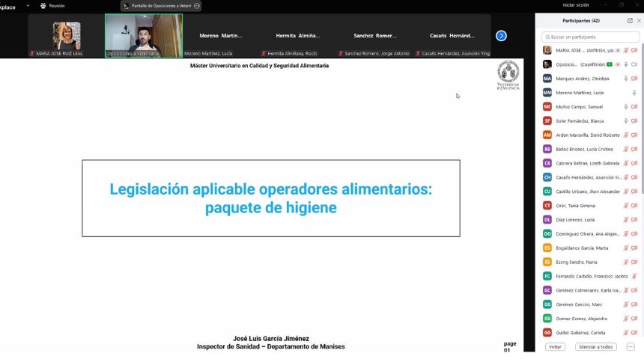Open options for shared screen Pantalla de Oposiciones
This screenshot has height=362, width=644.
197,5
